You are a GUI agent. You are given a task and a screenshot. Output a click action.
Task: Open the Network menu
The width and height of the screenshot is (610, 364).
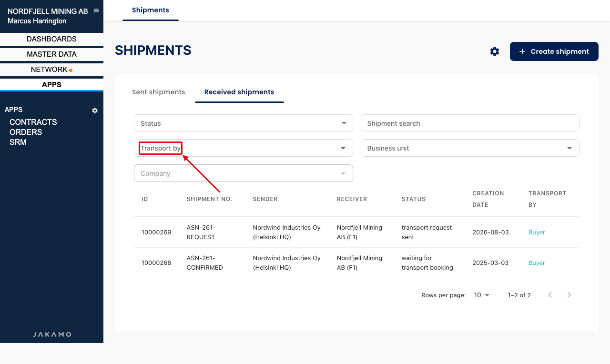[51, 70]
